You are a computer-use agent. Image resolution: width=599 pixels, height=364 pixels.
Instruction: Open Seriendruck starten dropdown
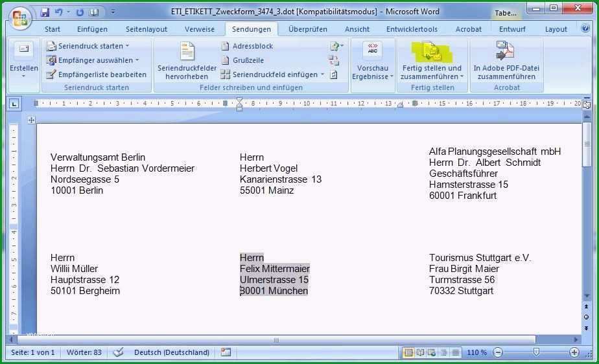pyautogui.click(x=88, y=46)
